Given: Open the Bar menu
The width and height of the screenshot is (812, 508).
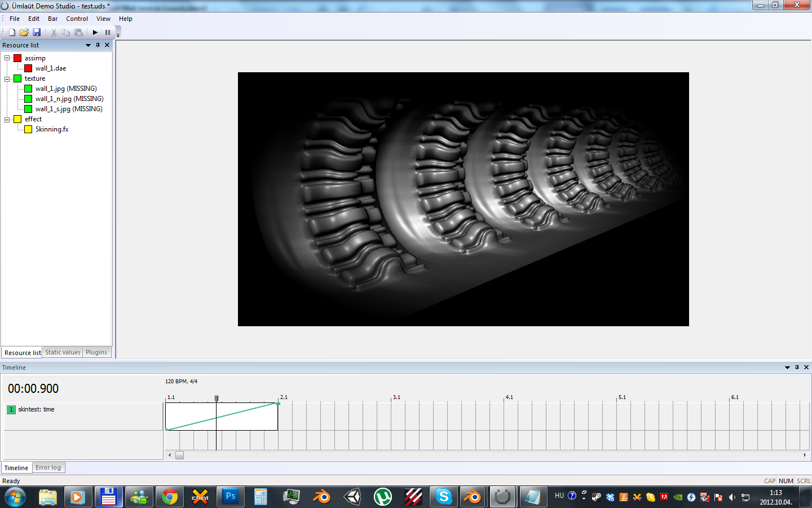Looking at the screenshot, I should tap(52, 19).
